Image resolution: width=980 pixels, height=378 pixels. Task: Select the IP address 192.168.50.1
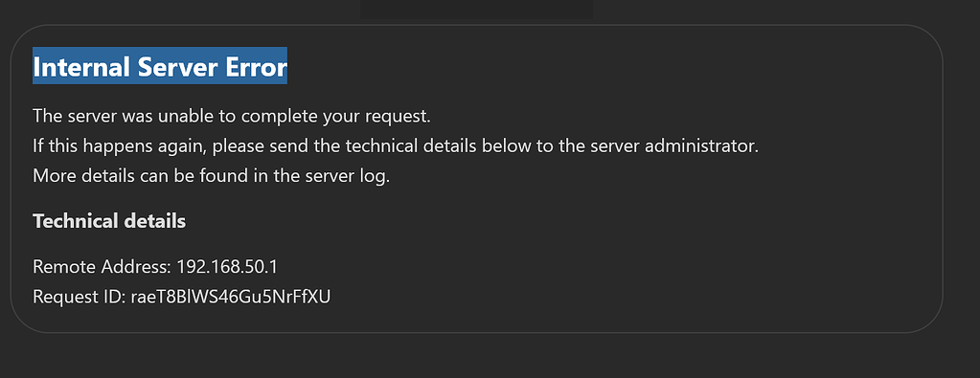pos(227,267)
